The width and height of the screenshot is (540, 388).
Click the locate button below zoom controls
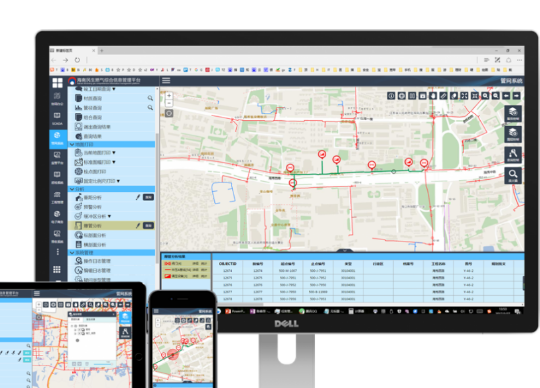(169, 113)
